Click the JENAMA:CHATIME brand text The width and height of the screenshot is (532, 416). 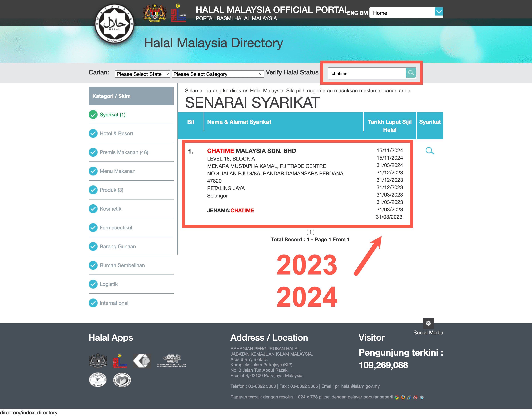coord(230,210)
